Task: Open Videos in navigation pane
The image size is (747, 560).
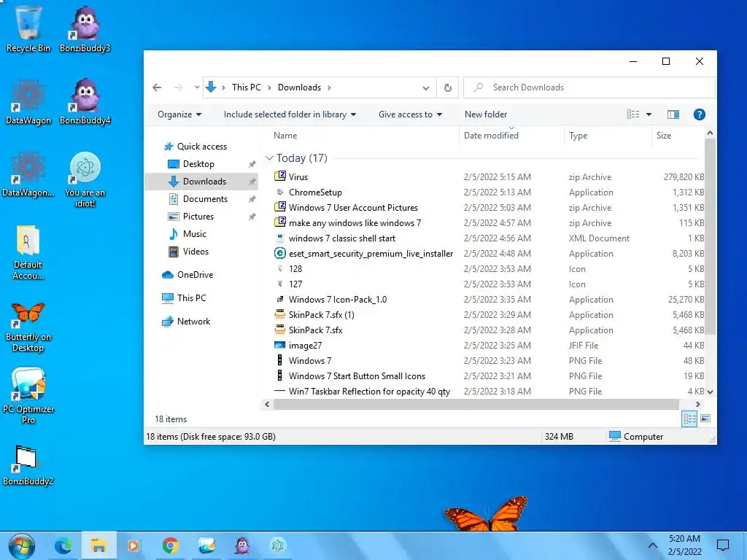Action: pos(189,252)
